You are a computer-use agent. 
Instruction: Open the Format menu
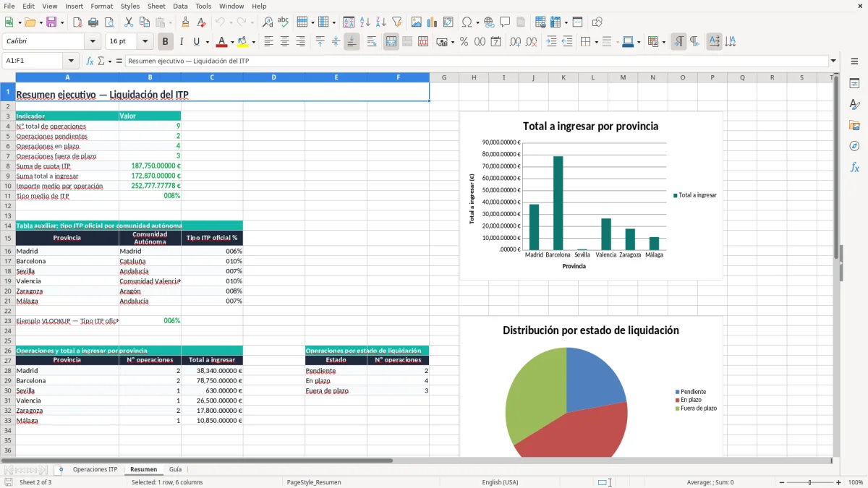point(101,6)
